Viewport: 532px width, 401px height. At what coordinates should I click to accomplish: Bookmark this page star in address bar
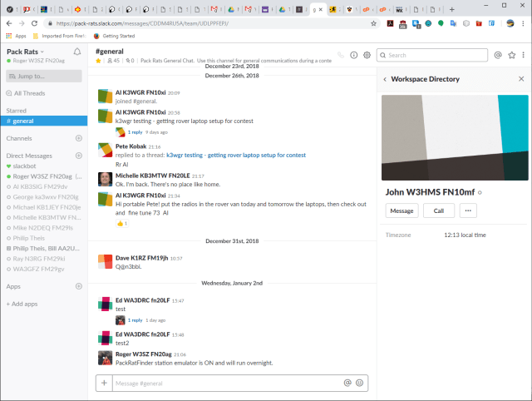pyautogui.click(x=373, y=23)
